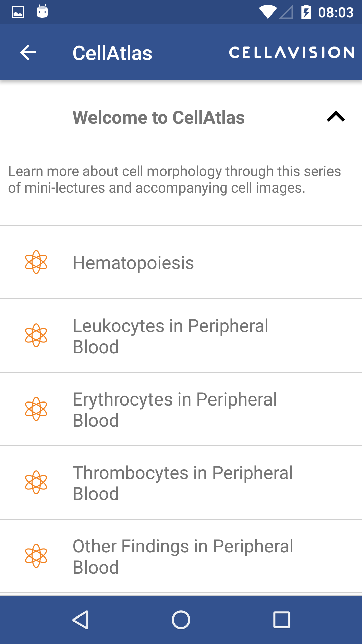Viewport: 362px width, 644px height.
Task: Open Other Findings in Peripheral Blood
Action: click(181, 556)
